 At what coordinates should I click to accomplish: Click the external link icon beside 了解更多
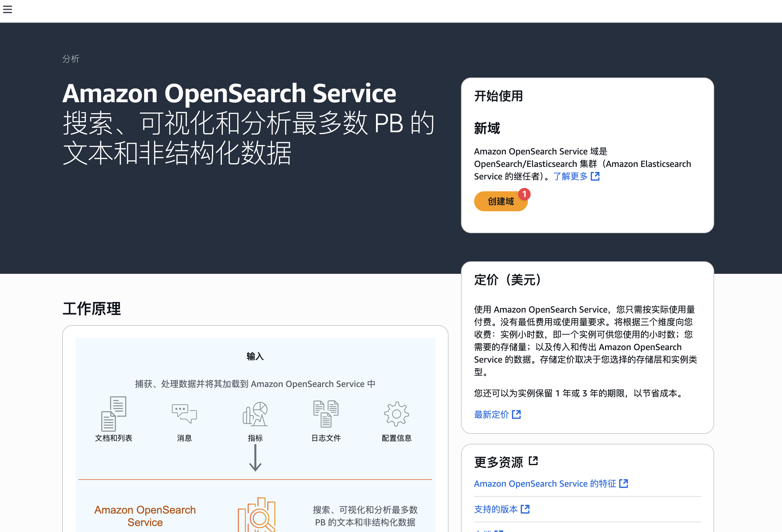pos(595,176)
